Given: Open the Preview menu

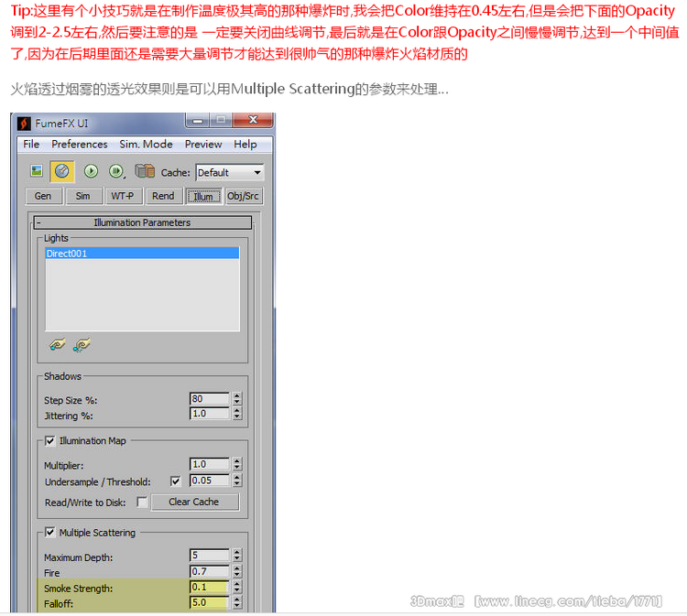Looking at the screenshot, I should coord(203,144).
